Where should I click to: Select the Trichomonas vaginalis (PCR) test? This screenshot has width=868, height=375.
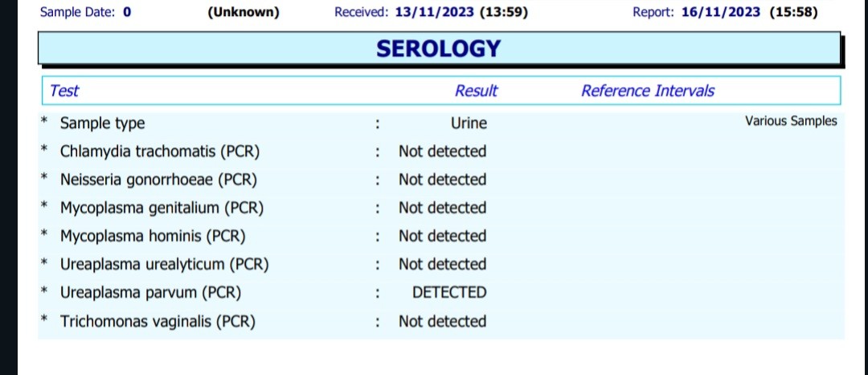pyautogui.click(x=158, y=321)
